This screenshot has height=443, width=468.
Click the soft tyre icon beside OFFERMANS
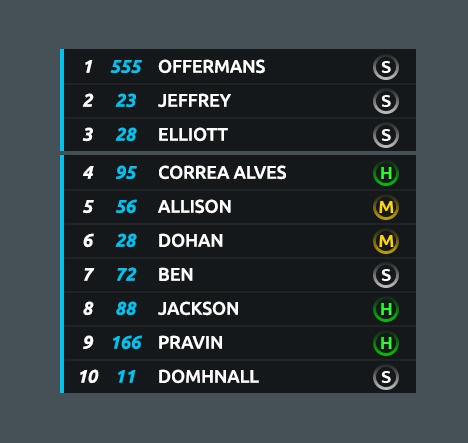click(x=386, y=67)
